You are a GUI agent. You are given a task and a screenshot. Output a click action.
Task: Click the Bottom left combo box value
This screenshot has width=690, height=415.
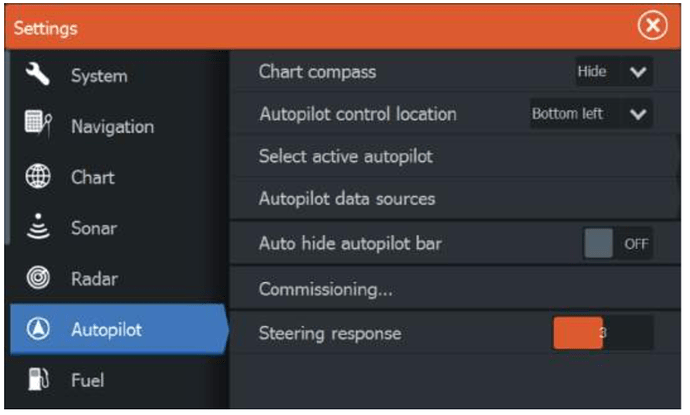pos(567,114)
